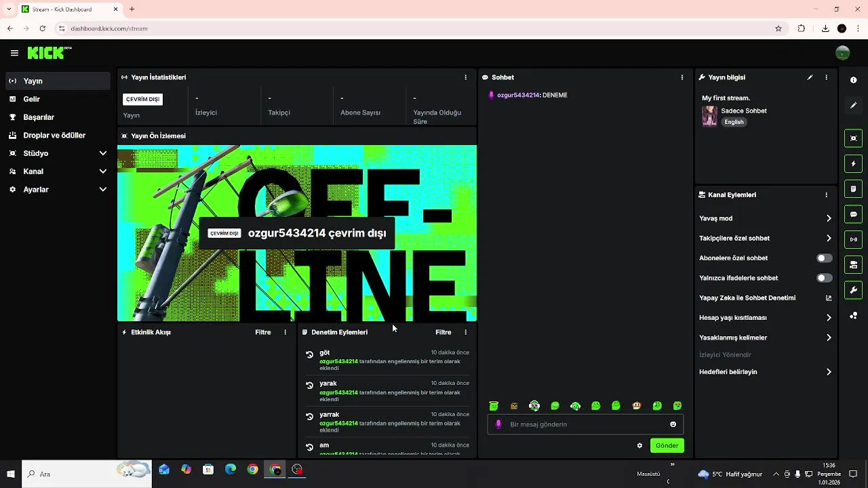Open Microsoft Edge from the taskbar
The image size is (868, 488).
(231, 469)
